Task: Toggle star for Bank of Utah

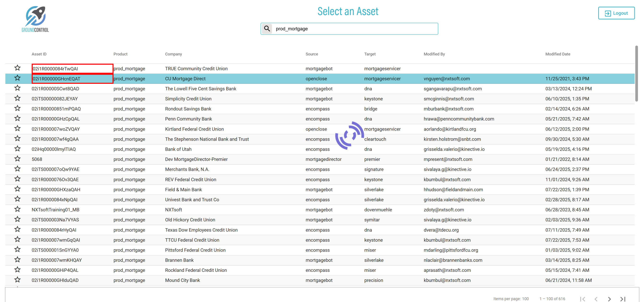Action: (17, 149)
